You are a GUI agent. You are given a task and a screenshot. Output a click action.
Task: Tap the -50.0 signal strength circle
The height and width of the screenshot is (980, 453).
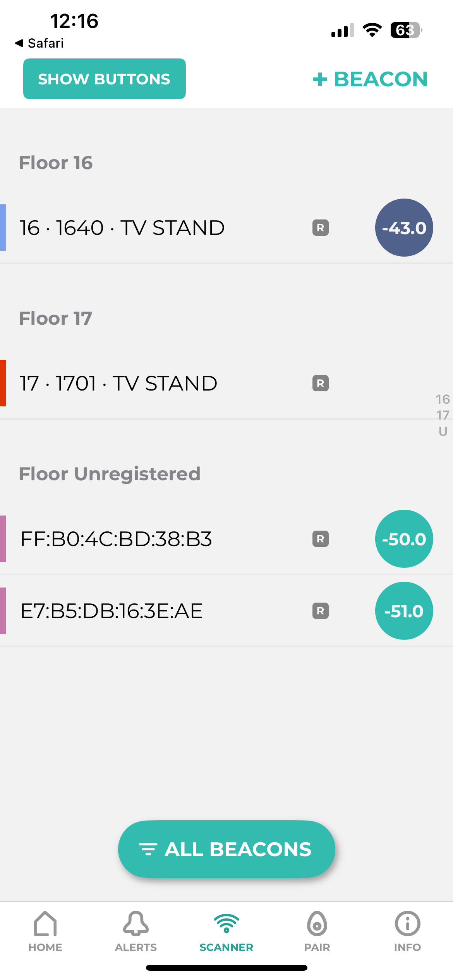[x=404, y=539]
